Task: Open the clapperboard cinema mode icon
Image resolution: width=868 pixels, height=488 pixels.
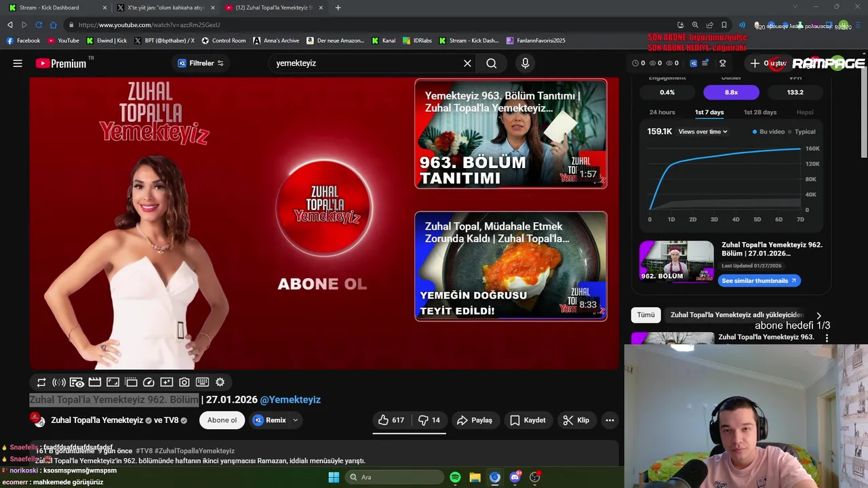Action: click(x=95, y=382)
